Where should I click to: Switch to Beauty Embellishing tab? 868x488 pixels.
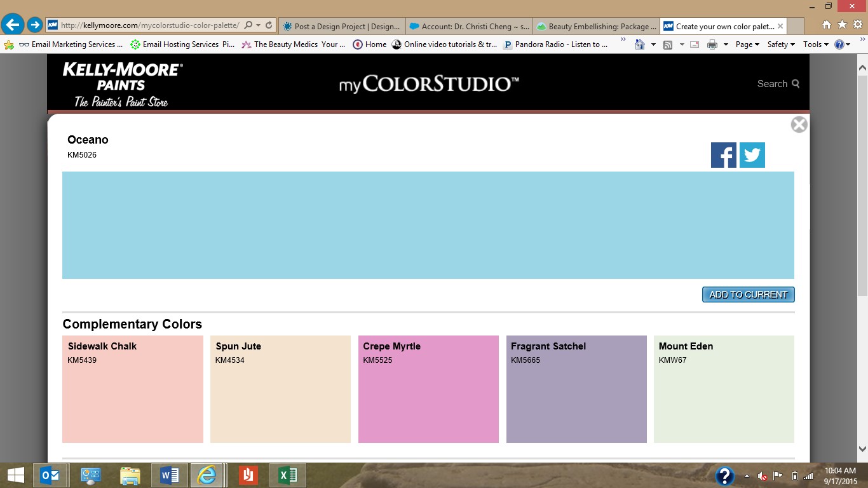pyautogui.click(x=595, y=27)
